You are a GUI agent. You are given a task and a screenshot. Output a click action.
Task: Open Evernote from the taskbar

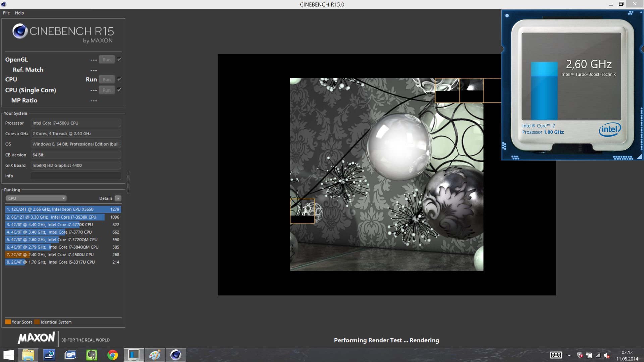click(x=91, y=355)
